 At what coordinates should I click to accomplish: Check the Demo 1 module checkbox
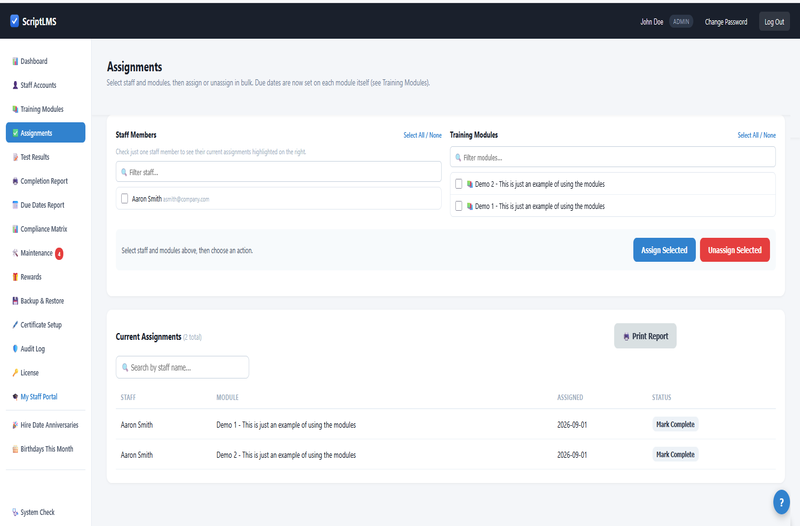pos(459,206)
